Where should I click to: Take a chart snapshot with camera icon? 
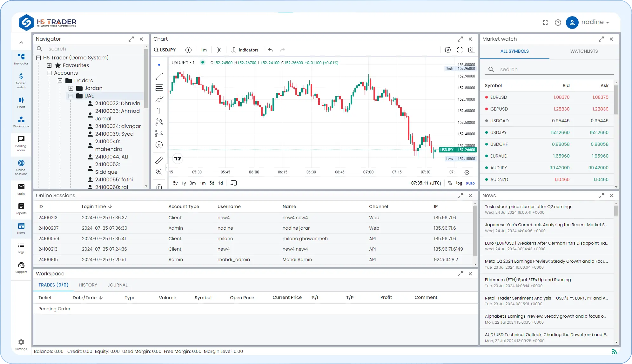pyautogui.click(x=472, y=50)
